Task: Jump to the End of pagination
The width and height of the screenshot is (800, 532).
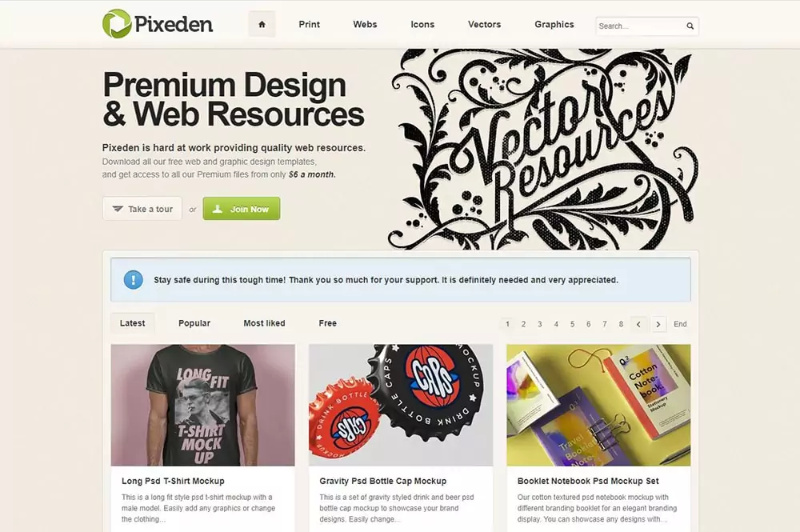Action: [x=680, y=324]
